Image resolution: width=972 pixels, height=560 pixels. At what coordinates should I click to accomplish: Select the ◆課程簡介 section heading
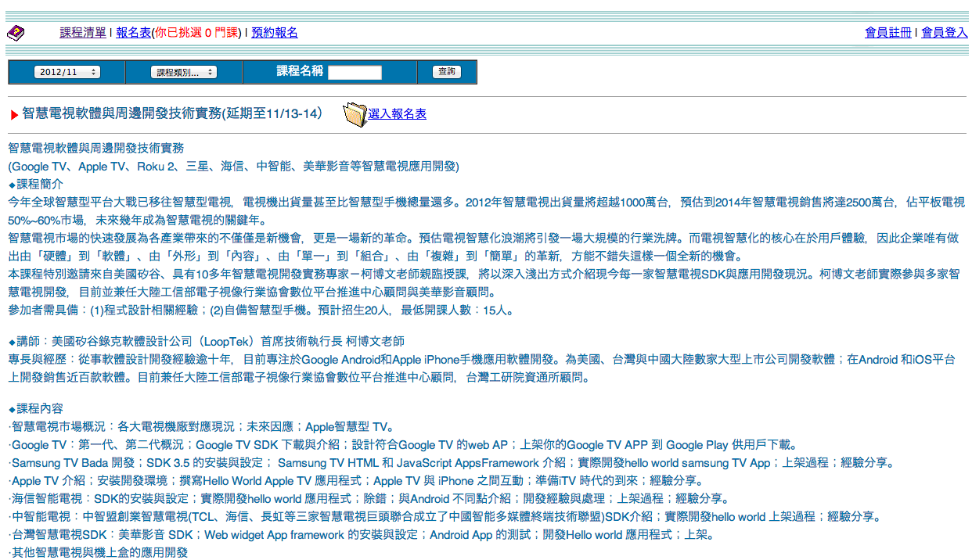click(x=35, y=185)
